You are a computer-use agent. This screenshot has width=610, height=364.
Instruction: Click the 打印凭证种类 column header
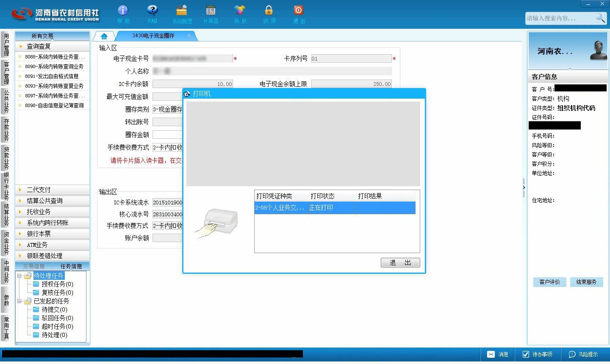coord(281,196)
